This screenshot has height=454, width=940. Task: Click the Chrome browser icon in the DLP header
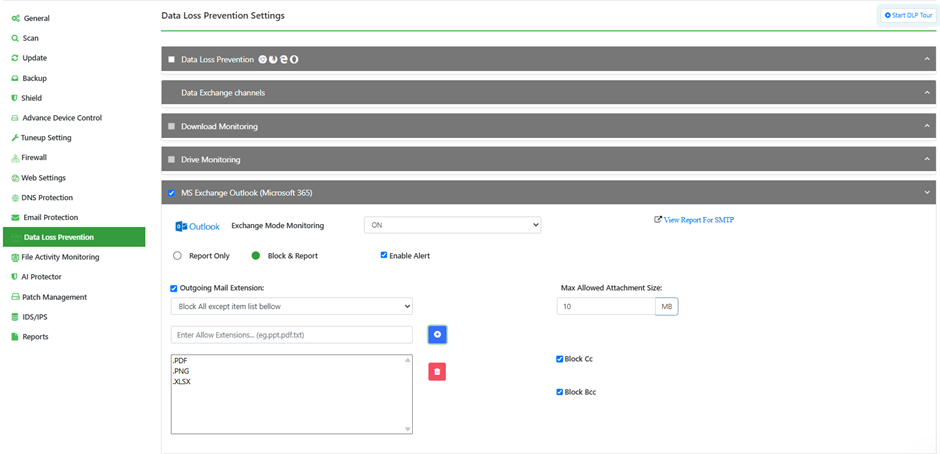(262, 59)
